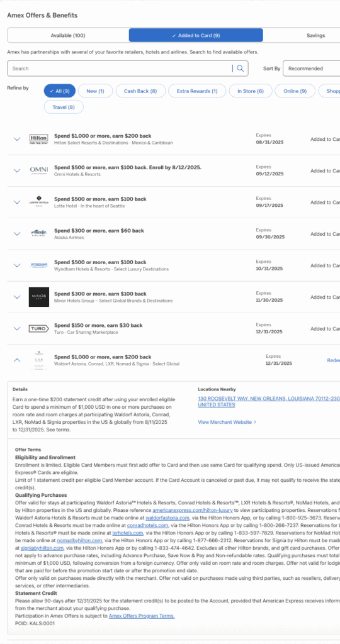
Task: Expand the Turo Car Sharing offer
Action: pos(17,328)
